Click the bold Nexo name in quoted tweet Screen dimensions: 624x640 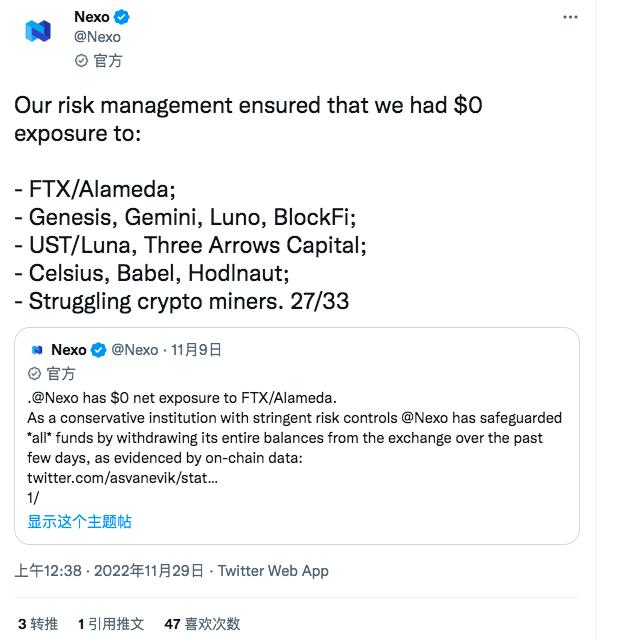69,350
